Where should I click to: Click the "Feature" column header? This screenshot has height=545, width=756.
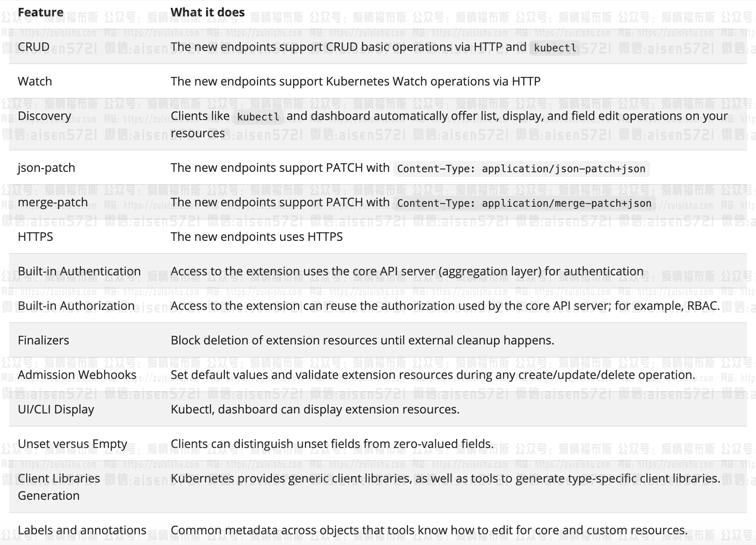click(40, 12)
